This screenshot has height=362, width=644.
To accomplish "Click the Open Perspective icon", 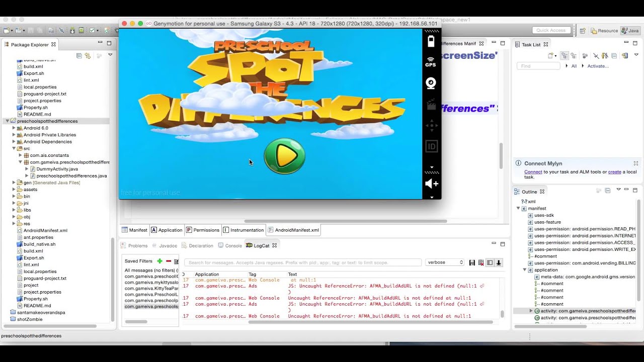I will tap(583, 31).
